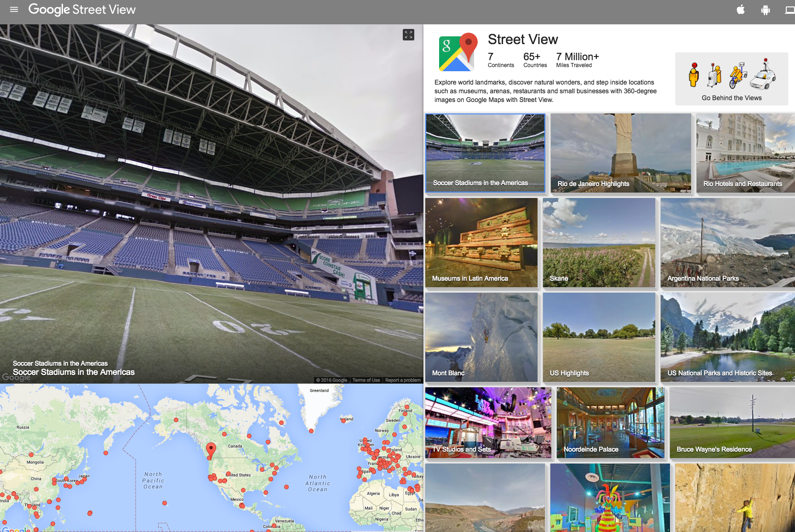Click the red map pin over Seattle
This screenshot has width=795, height=532.
click(211, 449)
